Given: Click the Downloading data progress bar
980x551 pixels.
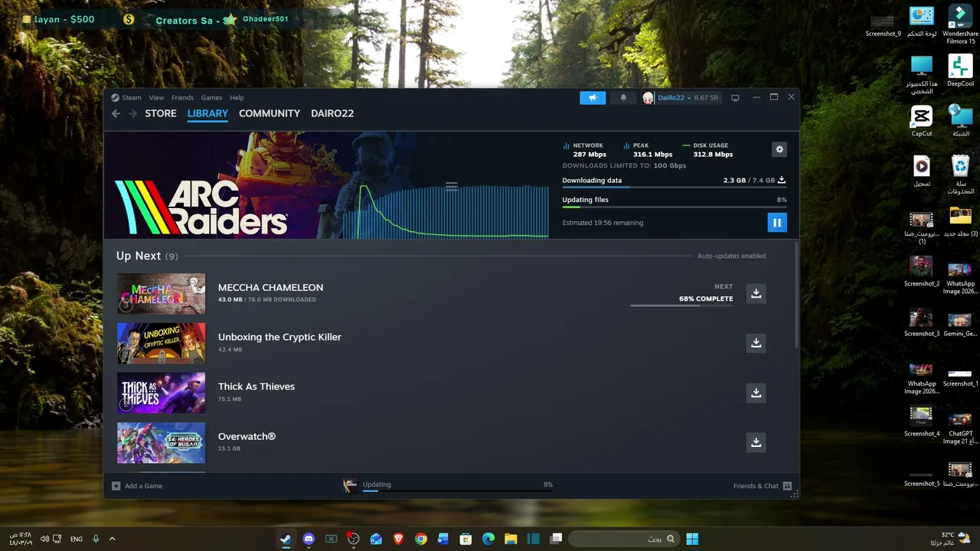Looking at the screenshot, I should 674,187.
